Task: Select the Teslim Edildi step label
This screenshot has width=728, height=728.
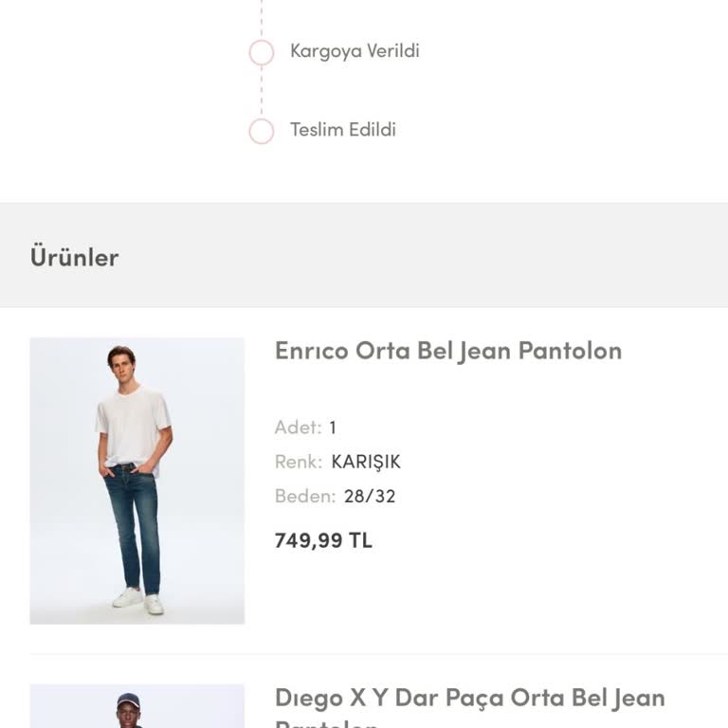Action: coord(343,130)
